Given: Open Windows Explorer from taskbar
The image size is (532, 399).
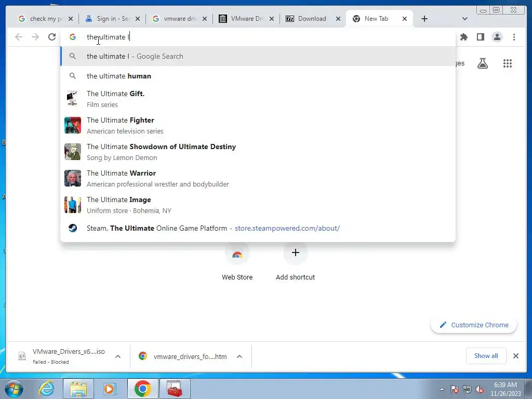Looking at the screenshot, I should click(78, 389).
